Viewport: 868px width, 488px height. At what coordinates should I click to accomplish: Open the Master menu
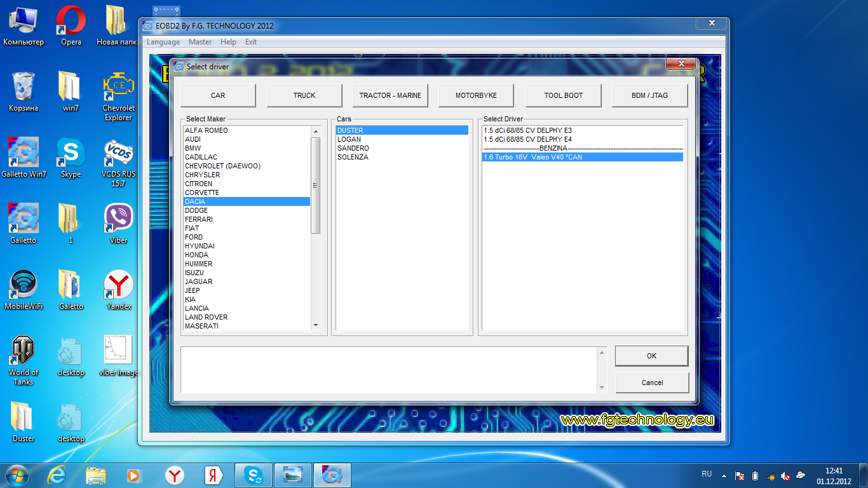(x=200, y=42)
